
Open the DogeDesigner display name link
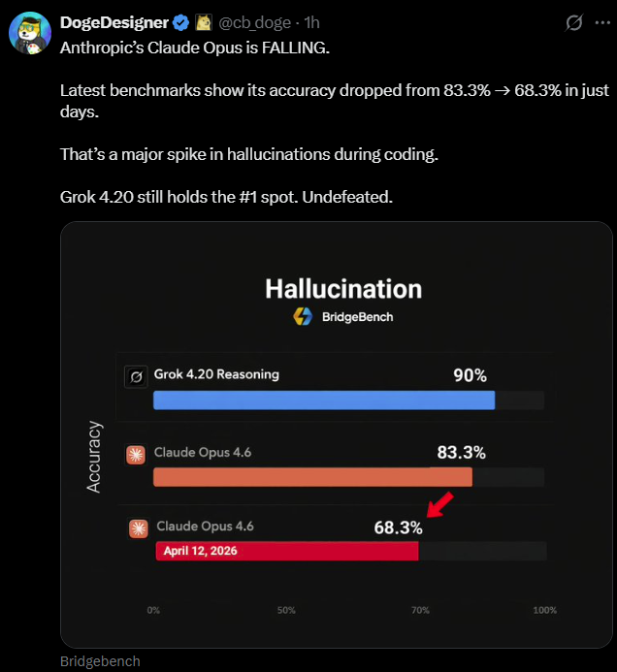(114, 22)
